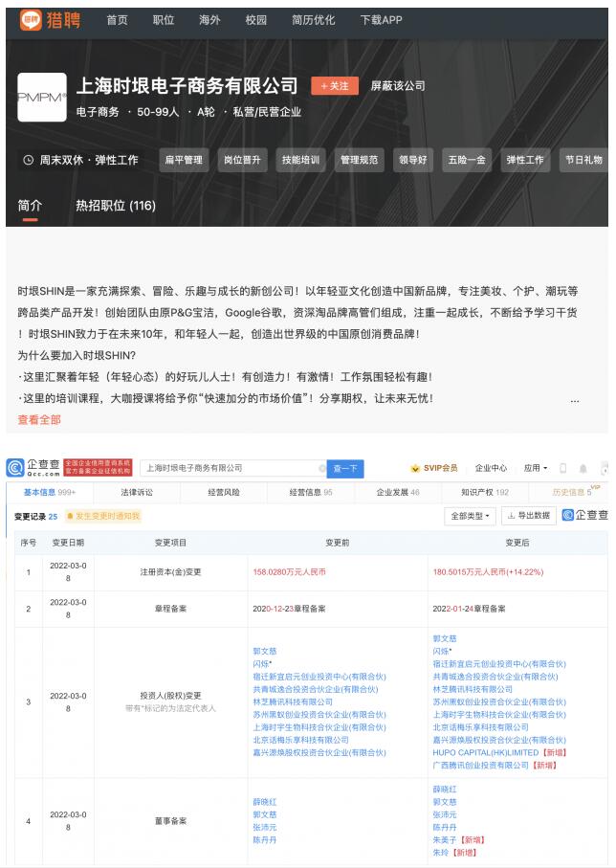Open 朱美子 newly added director link
The height and width of the screenshot is (868, 616).
pyautogui.click(x=445, y=840)
